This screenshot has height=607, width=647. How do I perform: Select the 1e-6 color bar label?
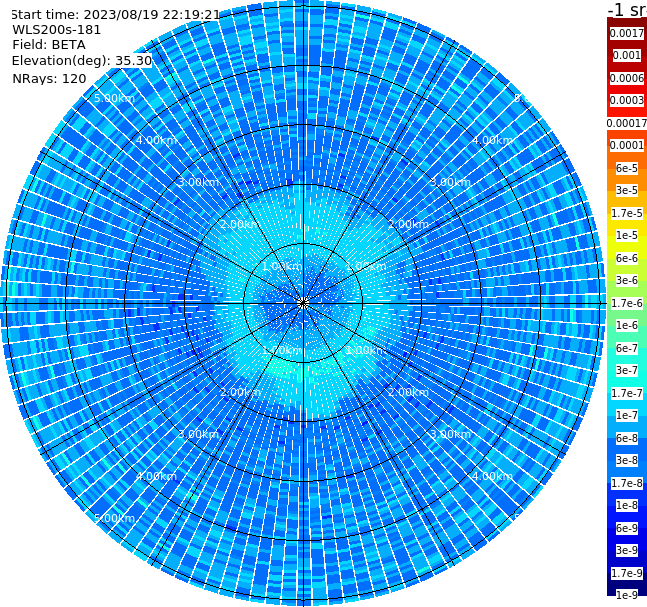pos(627,325)
